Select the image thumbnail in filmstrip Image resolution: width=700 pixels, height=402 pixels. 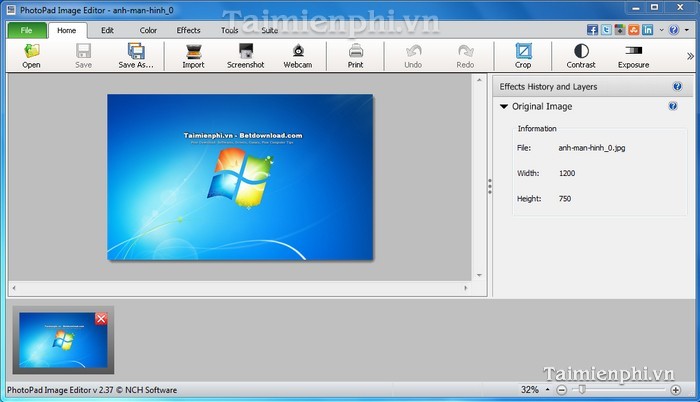coord(63,340)
